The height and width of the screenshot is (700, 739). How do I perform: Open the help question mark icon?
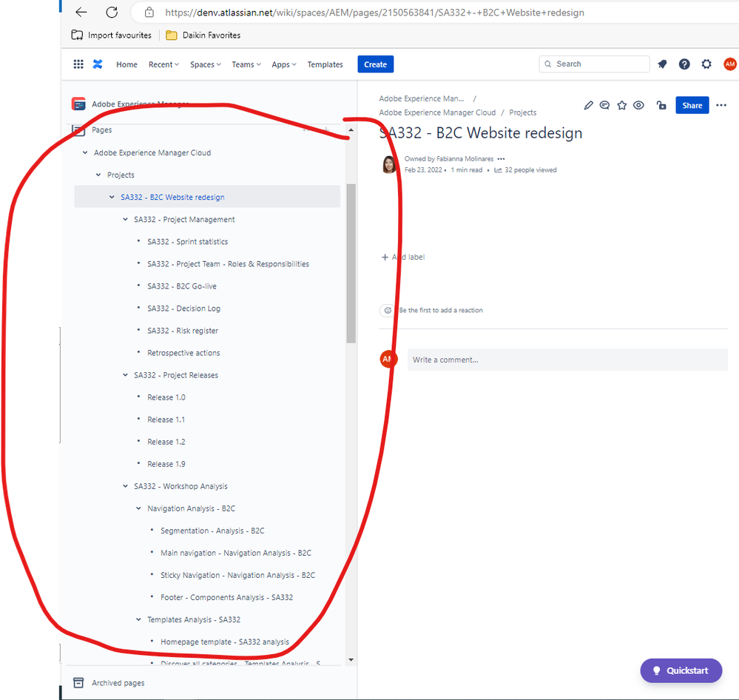tap(684, 64)
